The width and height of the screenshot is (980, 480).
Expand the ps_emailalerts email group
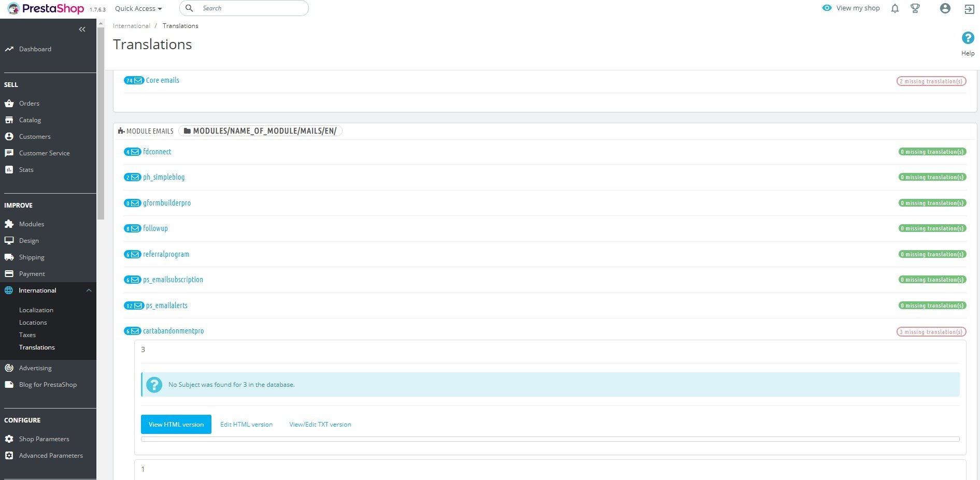(167, 306)
